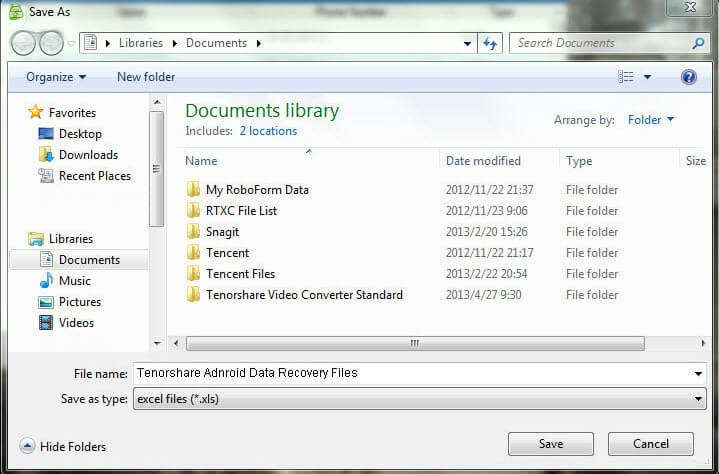Click the Desktop icon in sidebar
Viewport: 719px width, 474px height.
pyautogui.click(x=46, y=133)
